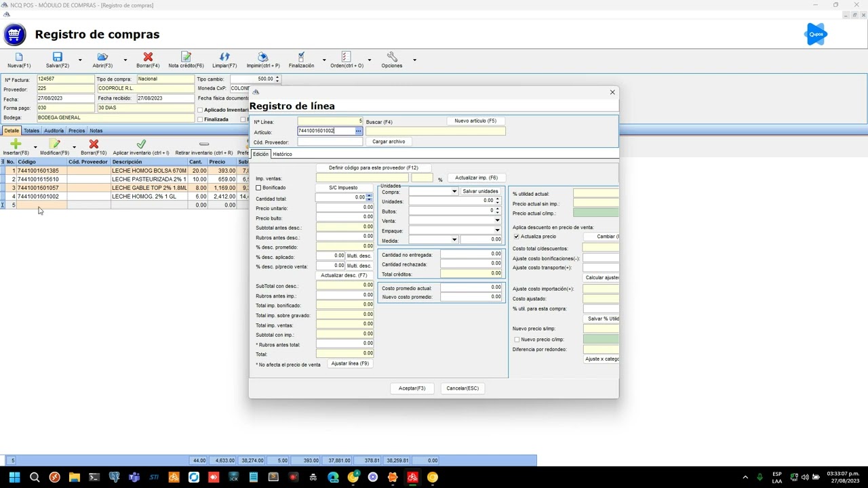Screen dimensions: 868x488
Task: Click the Opciones wrench icon
Action: [x=392, y=58]
